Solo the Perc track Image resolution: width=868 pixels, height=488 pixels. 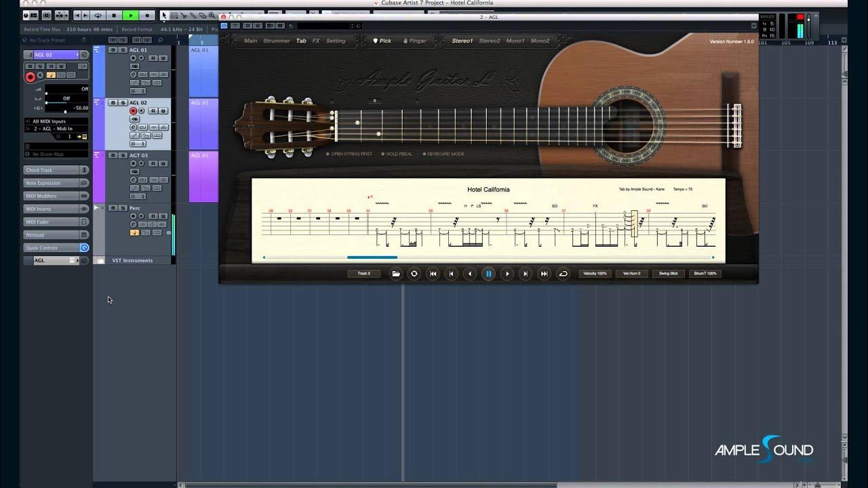pyautogui.click(x=123, y=208)
